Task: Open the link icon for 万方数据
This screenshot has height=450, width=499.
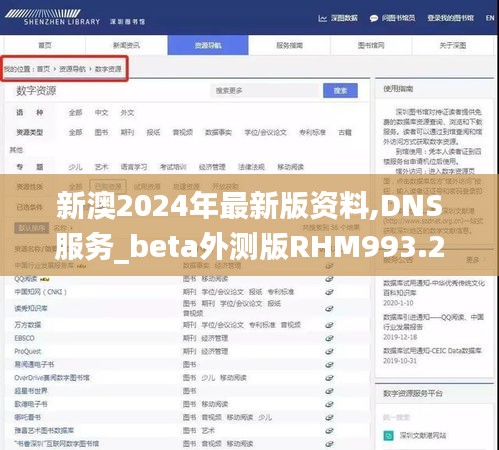Action: pos(329,325)
